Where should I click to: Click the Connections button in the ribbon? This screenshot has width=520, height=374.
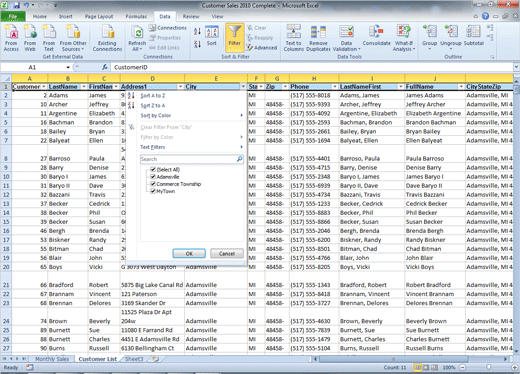click(x=168, y=28)
